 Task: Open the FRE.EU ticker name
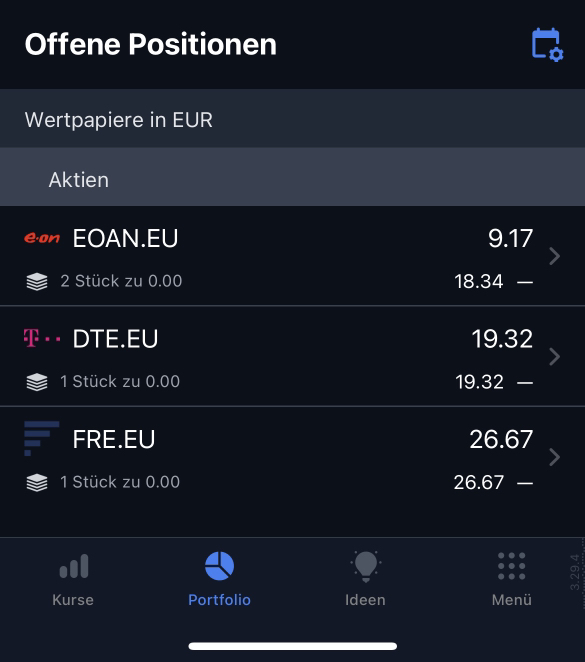(114, 439)
